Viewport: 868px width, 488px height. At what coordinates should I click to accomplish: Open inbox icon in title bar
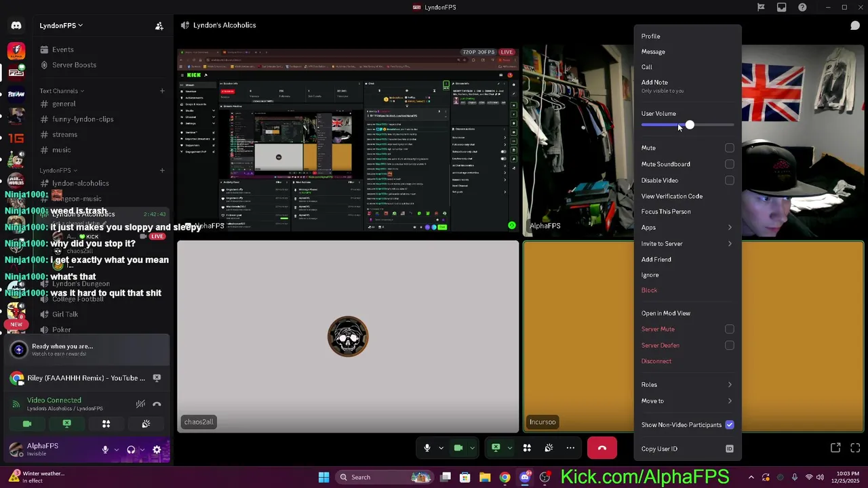click(782, 7)
